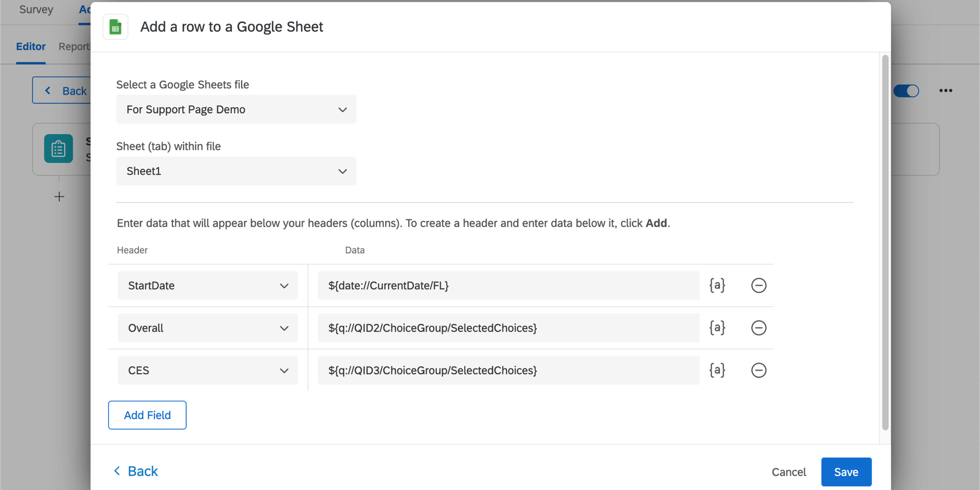Click the CurrentDate data input field
Screen dimensions: 980x490
click(x=508, y=285)
